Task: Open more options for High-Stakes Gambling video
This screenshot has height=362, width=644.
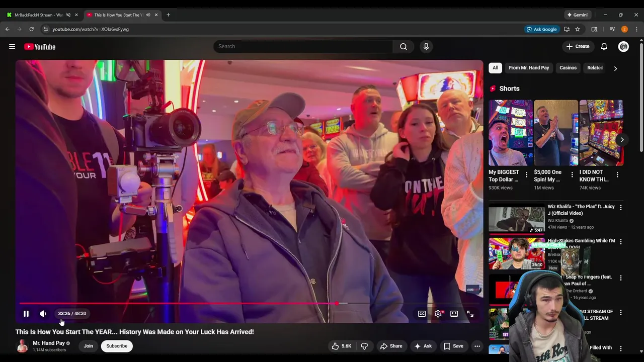Action: pyautogui.click(x=620, y=242)
